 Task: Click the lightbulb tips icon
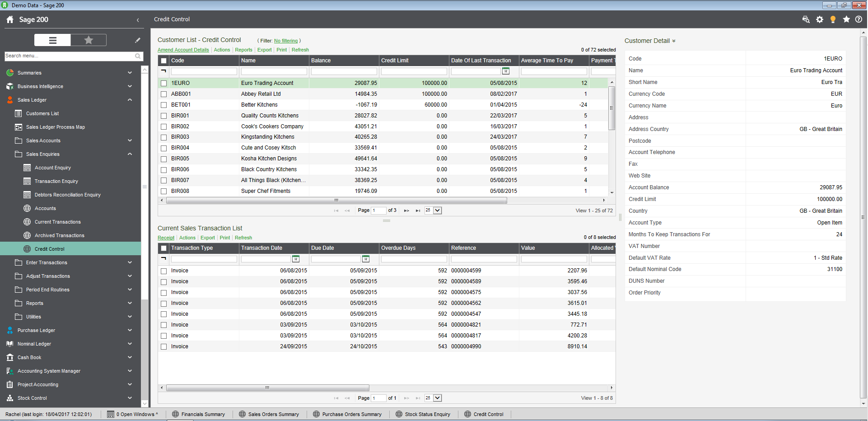click(x=833, y=19)
